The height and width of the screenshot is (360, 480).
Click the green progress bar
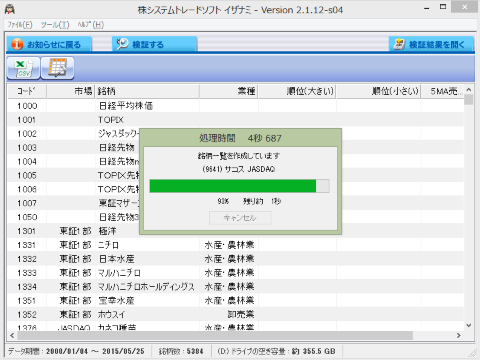(x=239, y=186)
